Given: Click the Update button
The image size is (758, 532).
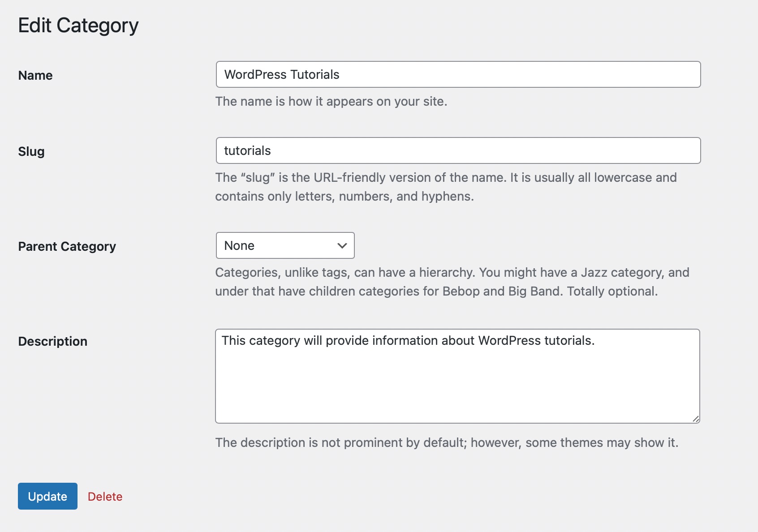Looking at the screenshot, I should pos(47,496).
